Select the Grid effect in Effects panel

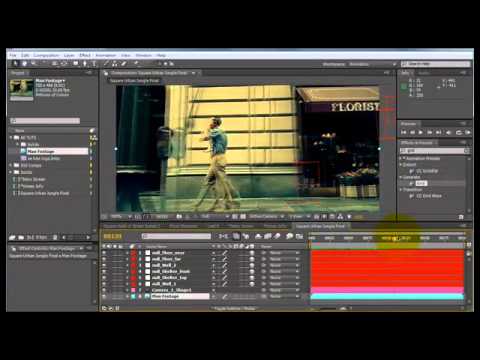(421, 183)
